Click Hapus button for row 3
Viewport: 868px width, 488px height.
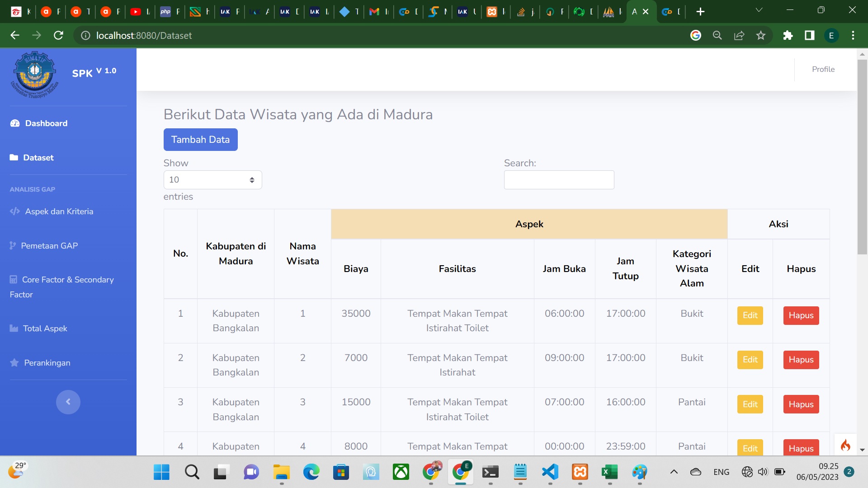pyautogui.click(x=801, y=404)
